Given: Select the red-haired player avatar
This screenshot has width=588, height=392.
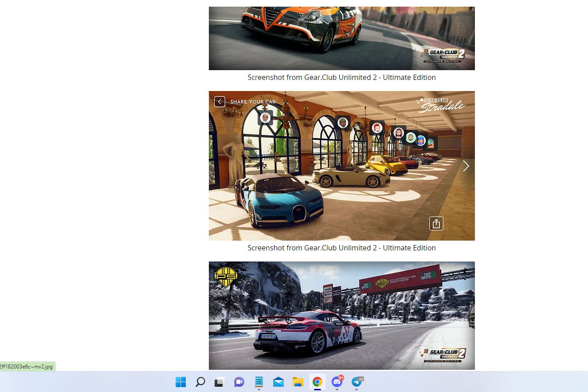Looking at the screenshot, I should 377,128.
